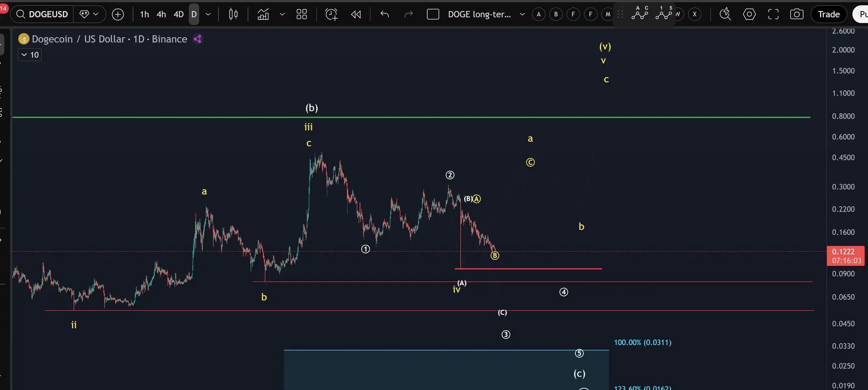Open the diamond plan dropdown beside DOGEUSD
868x390 pixels.
(89, 14)
